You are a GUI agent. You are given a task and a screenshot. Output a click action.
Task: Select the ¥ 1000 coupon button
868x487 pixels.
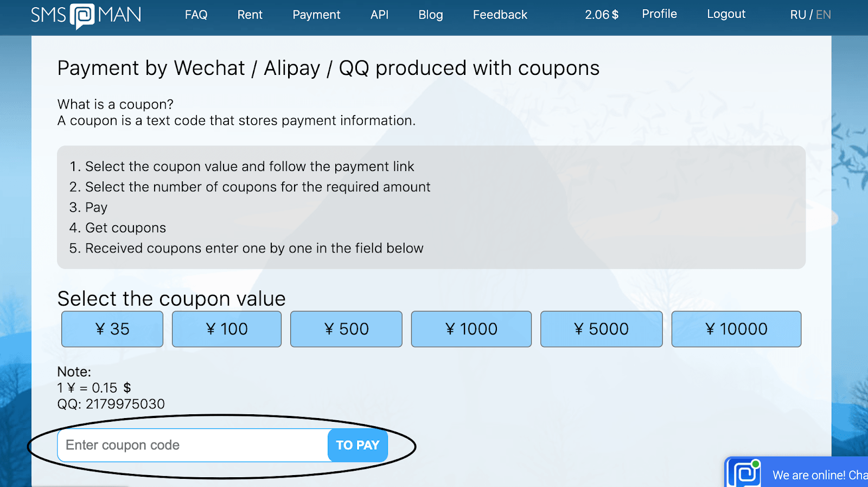[x=471, y=329]
